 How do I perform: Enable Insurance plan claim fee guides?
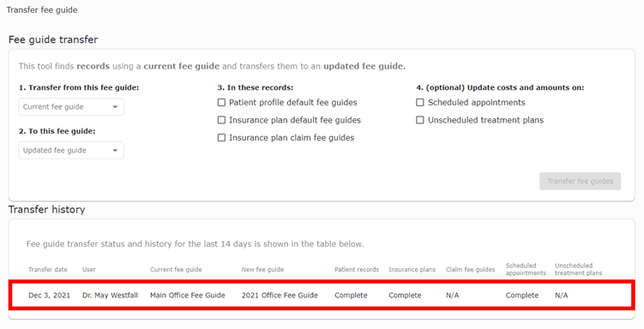(x=221, y=138)
